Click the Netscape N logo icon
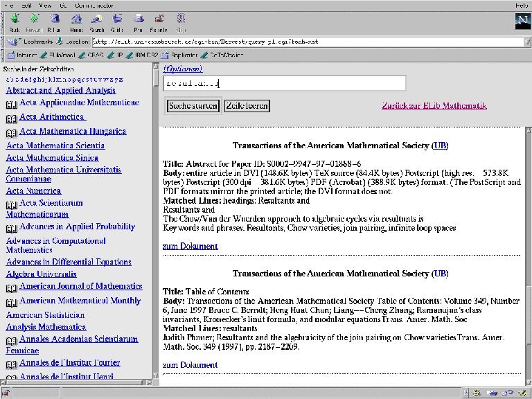The image size is (532, 399). point(523,21)
